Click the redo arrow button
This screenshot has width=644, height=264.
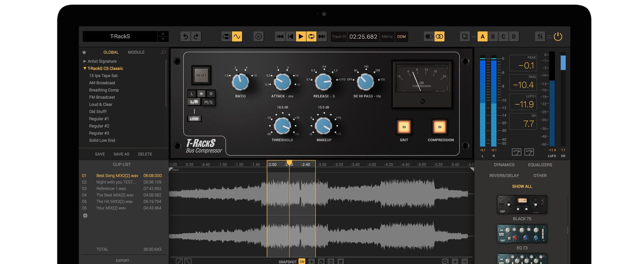(x=196, y=37)
